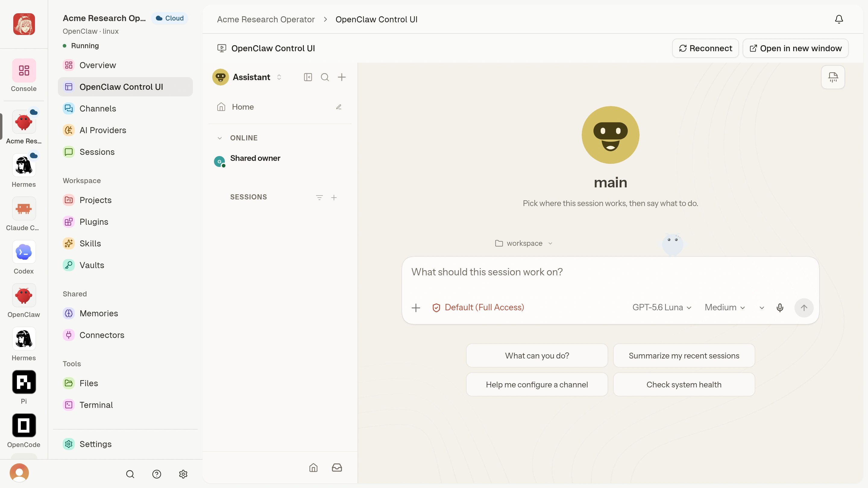Toggle the sidebar collapse icon beside Assistant
Screen dimensions: 868x488
(308, 77)
